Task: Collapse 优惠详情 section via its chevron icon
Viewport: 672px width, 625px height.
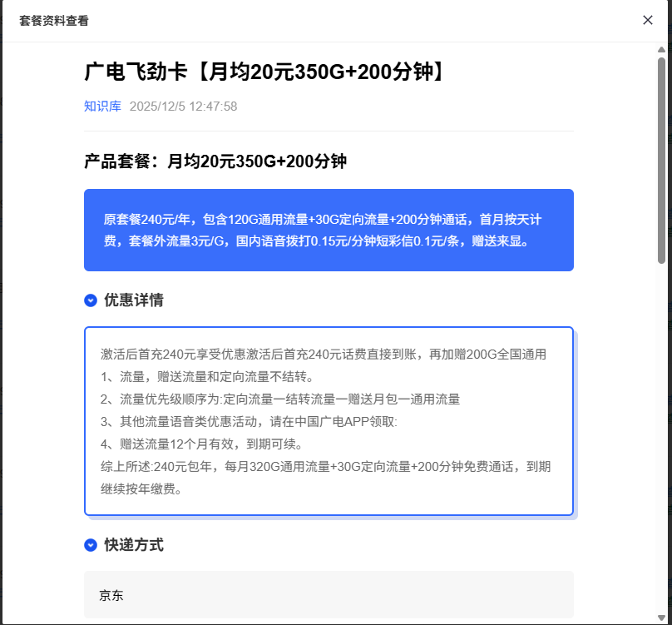Action: [x=91, y=300]
